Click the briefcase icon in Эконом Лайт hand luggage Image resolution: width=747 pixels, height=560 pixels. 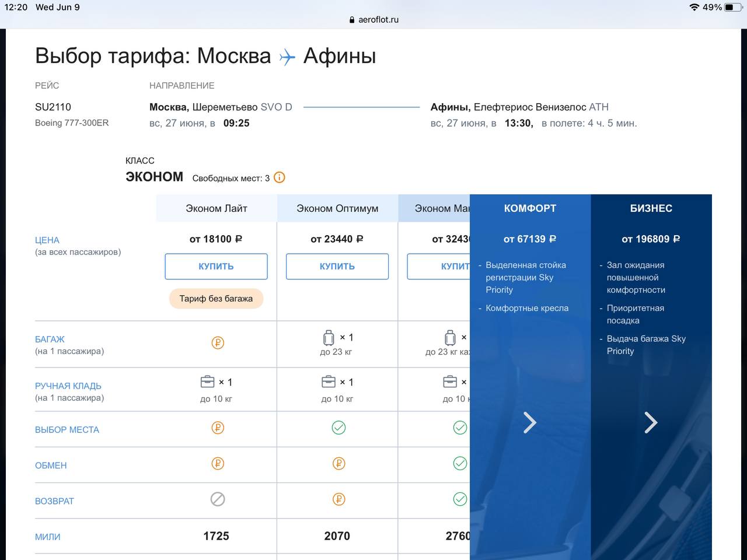[x=207, y=382]
